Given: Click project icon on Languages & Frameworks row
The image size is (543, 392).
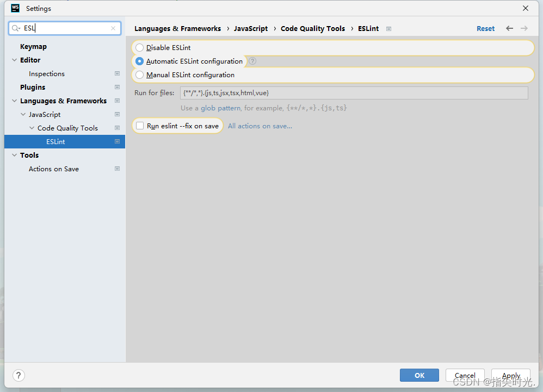Looking at the screenshot, I should tap(117, 101).
